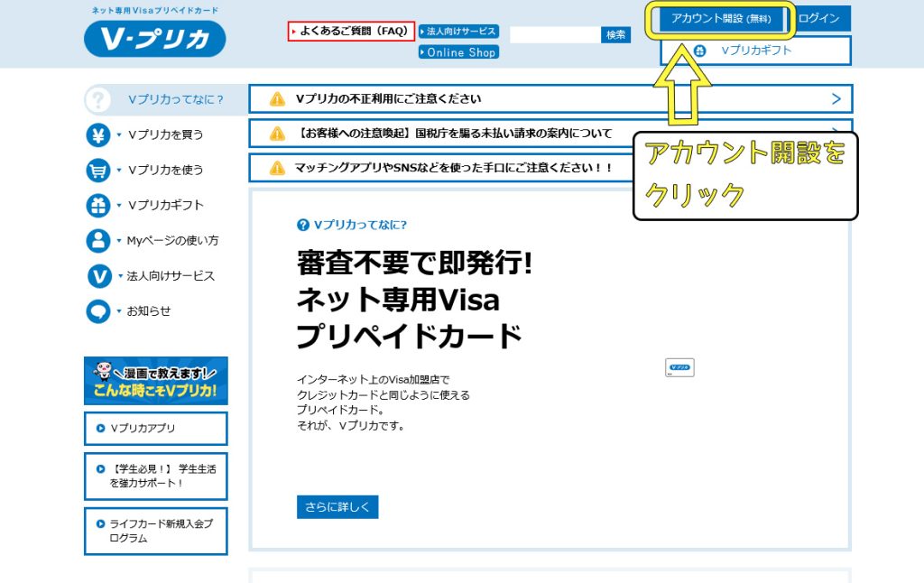Expand the 不正利用 notice via its chevron
This screenshot has height=583, width=924.
tap(838, 98)
